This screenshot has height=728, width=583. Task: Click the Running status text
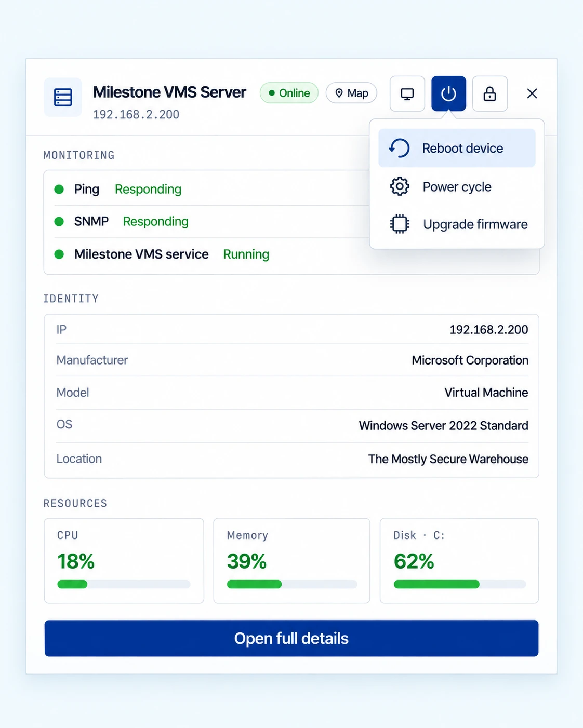pyautogui.click(x=246, y=254)
